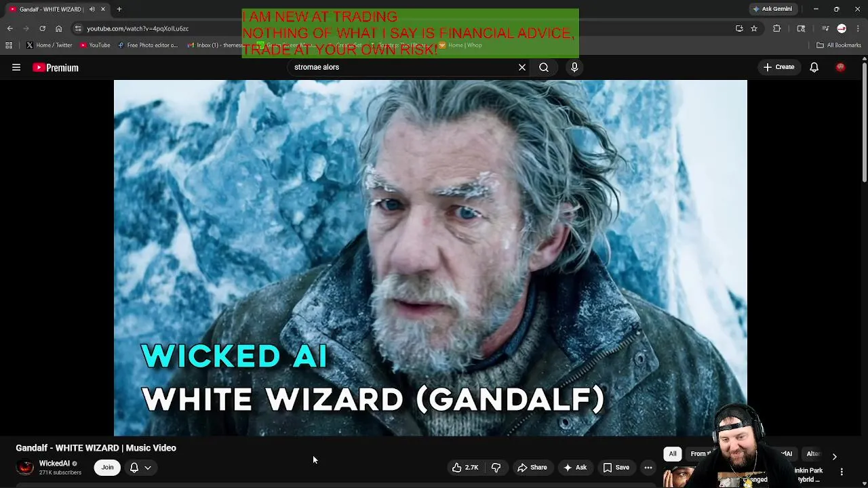Click the browser address bar URL

tap(138, 28)
